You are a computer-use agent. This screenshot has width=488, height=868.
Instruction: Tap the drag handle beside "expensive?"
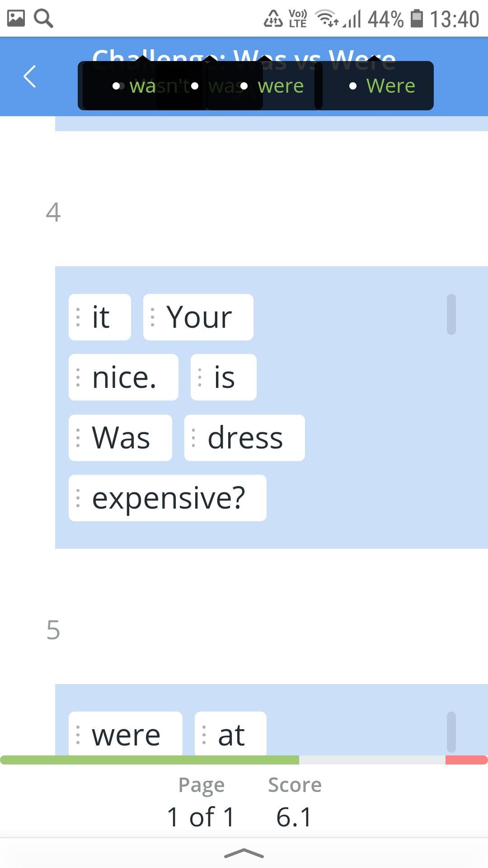(78, 498)
